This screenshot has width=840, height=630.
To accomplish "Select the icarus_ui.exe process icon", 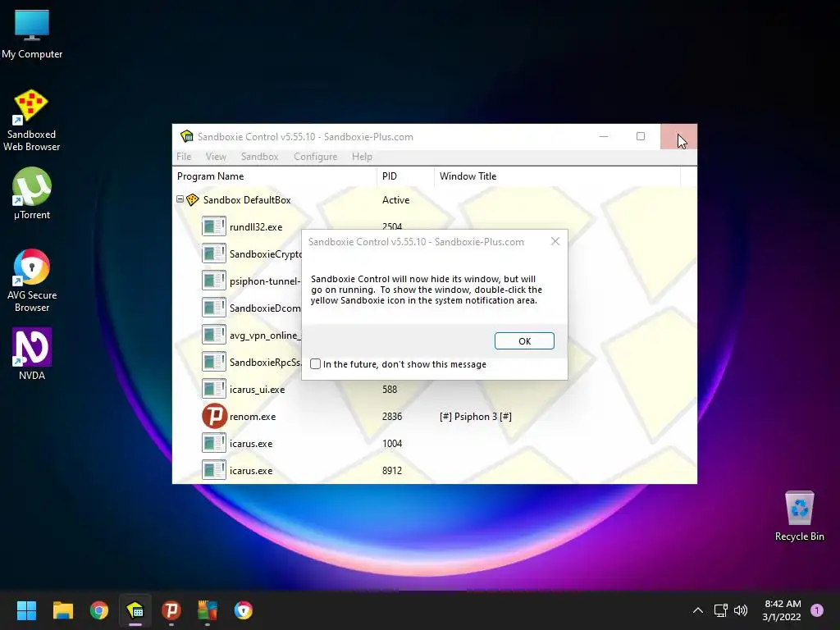I will click(214, 389).
